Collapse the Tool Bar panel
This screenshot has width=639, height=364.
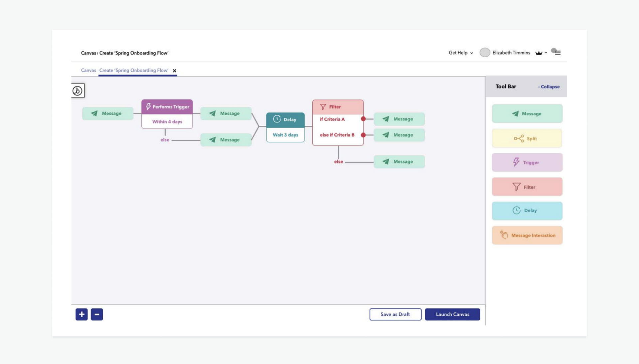[548, 87]
